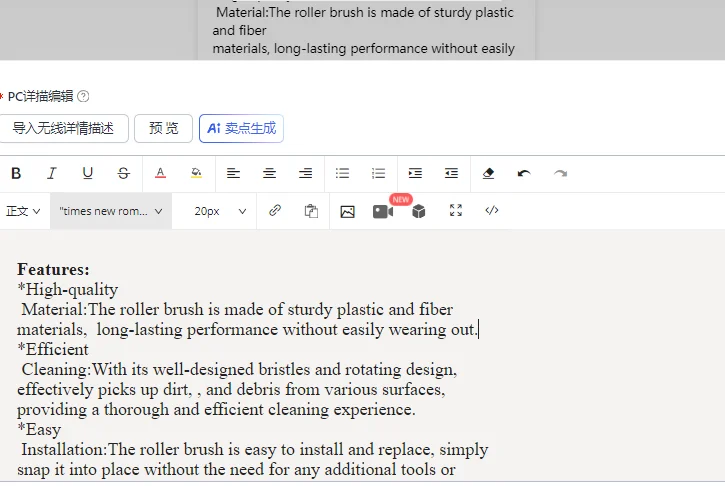The image size is (725, 486).
Task: Insert a hyperlink
Action: click(275, 211)
